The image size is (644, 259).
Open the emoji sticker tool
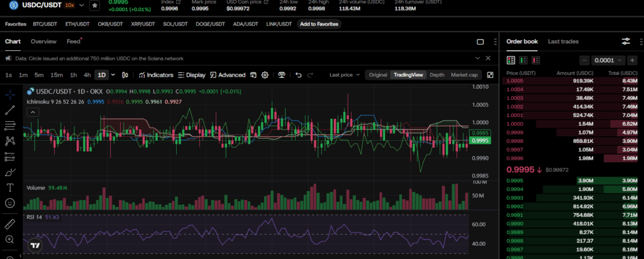coord(10,203)
